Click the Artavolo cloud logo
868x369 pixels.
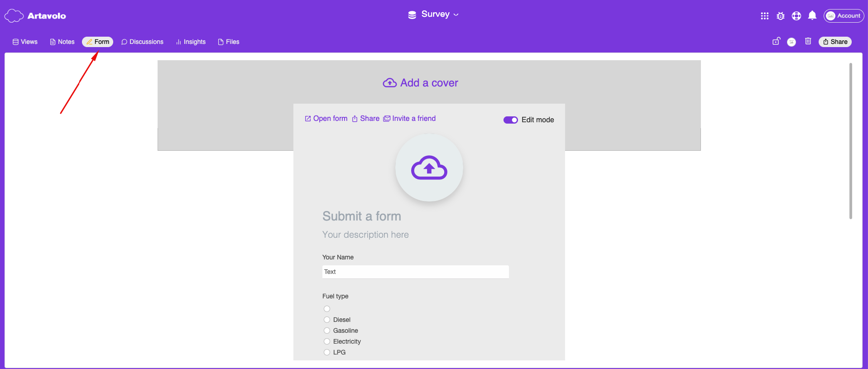tap(14, 16)
